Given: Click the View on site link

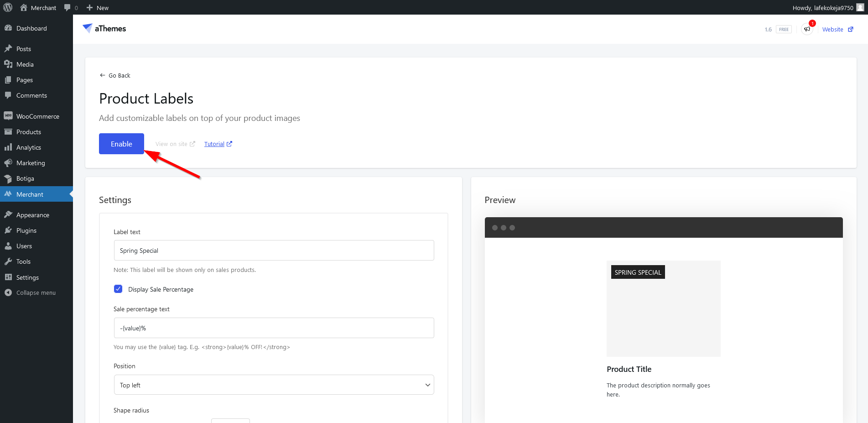Looking at the screenshot, I should 175,144.
